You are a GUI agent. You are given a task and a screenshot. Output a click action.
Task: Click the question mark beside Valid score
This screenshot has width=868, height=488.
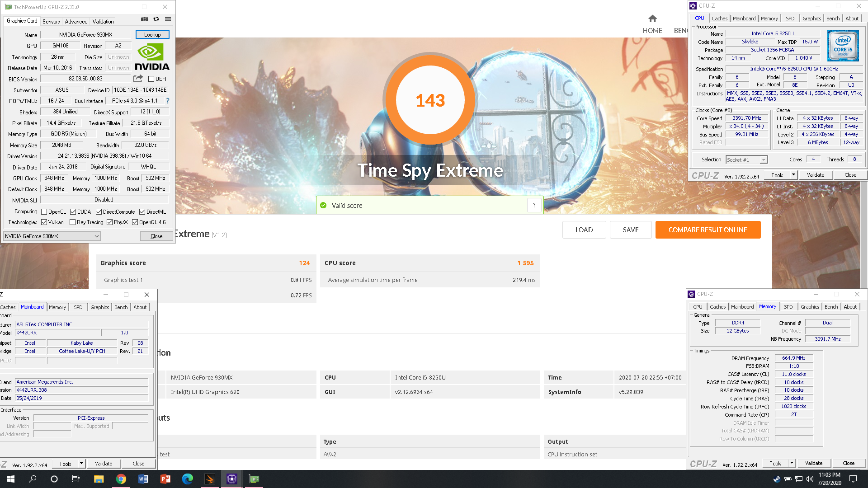pos(534,205)
